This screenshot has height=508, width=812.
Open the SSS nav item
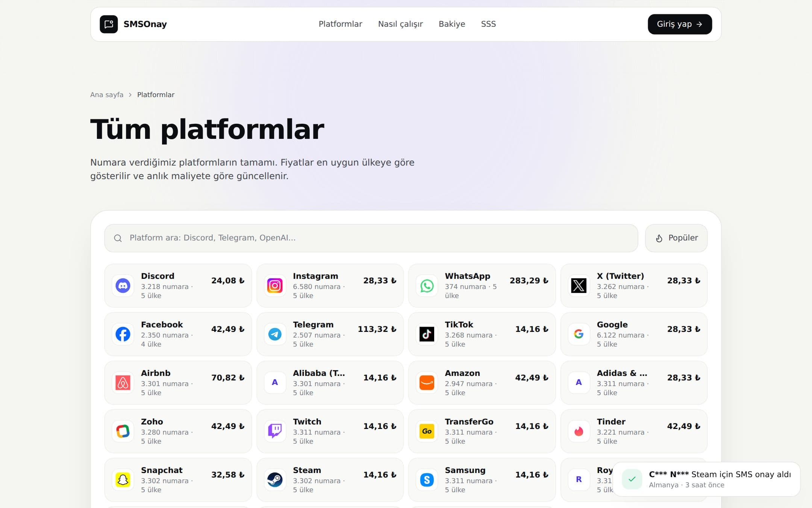tap(488, 24)
